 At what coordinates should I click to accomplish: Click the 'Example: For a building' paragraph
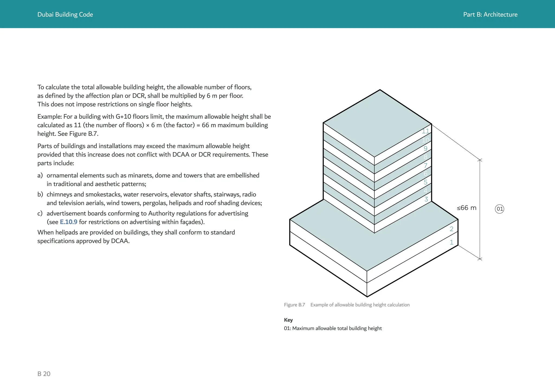(154, 125)
